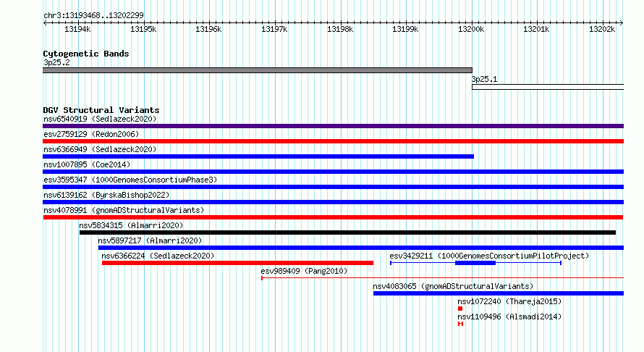The width and height of the screenshot is (644, 352).
Task: Select the blue esv3595347 variant bar
Action: (x=333, y=187)
